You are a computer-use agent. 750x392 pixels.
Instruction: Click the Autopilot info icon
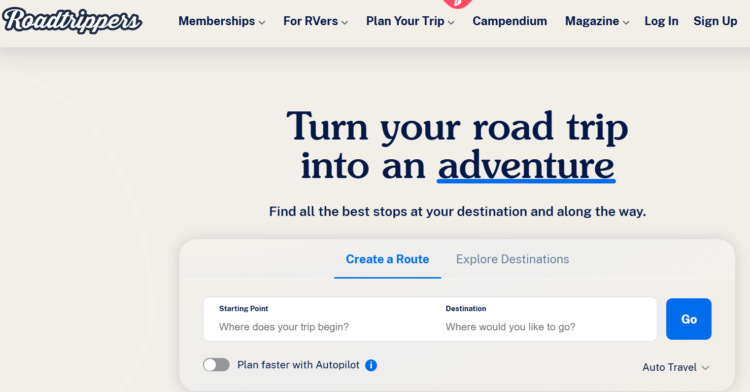[x=371, y=365]
